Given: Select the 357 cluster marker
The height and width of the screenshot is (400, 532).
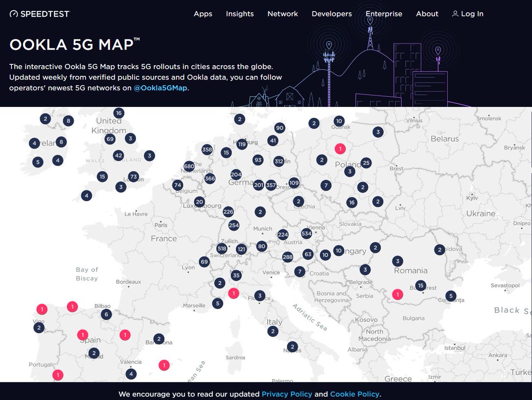Looking at the screenshot, I should [271, 185].
